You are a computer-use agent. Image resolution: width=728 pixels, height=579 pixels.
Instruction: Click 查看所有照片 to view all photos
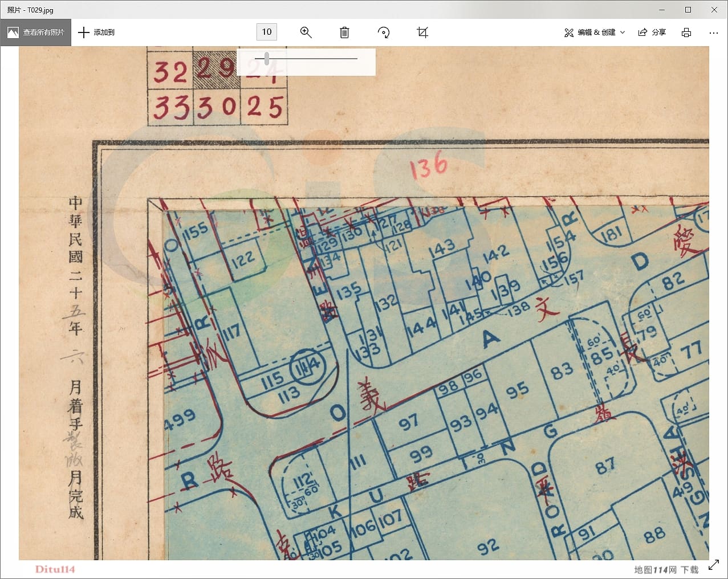36,32
